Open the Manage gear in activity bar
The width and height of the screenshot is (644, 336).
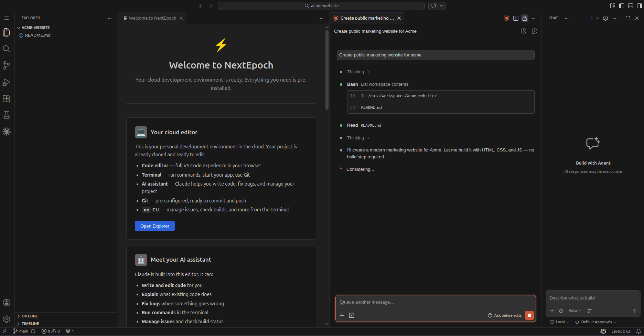point(7,319)
